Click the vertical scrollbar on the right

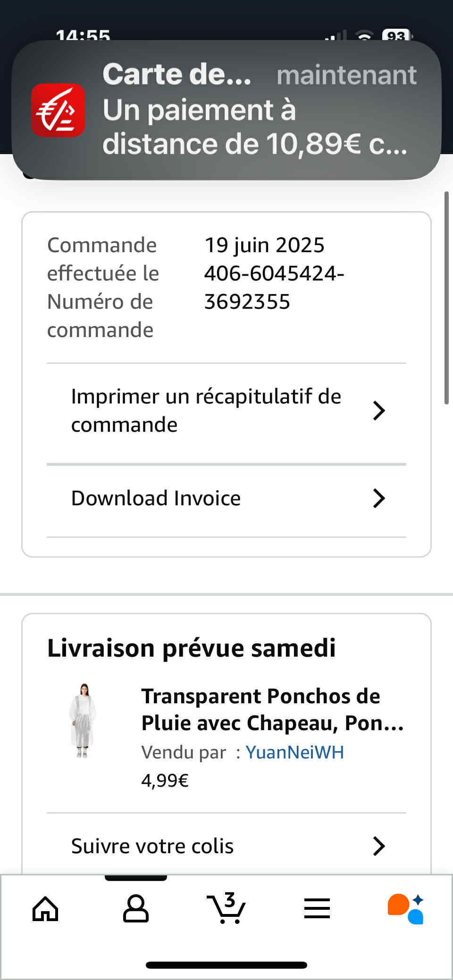[446, 298]
